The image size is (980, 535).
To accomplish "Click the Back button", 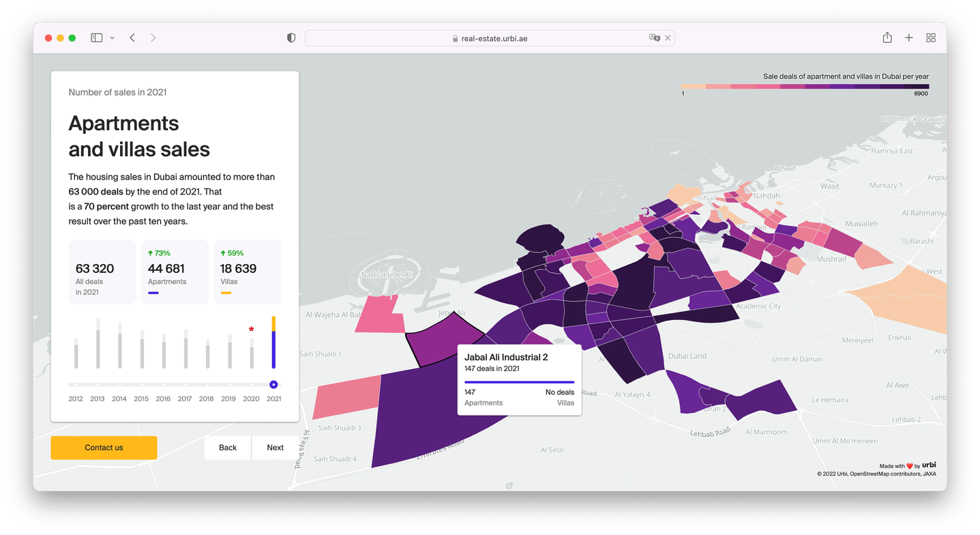I will 227,448.
